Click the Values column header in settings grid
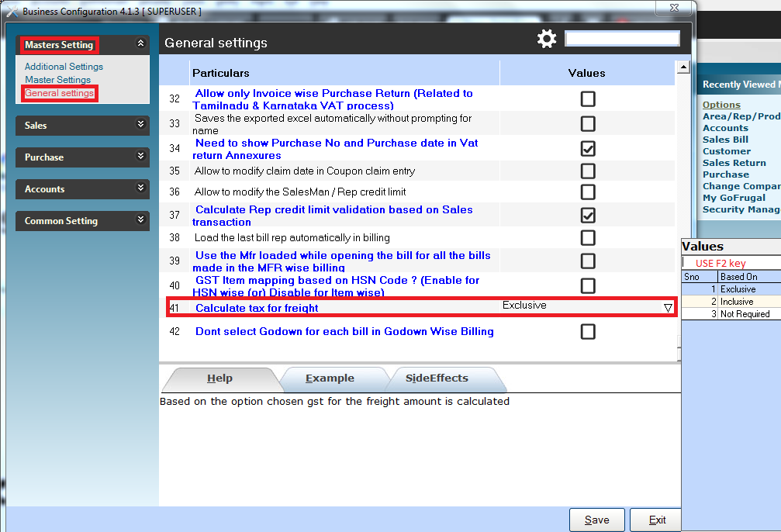The height and width of the screenshot is (532, 781). click(x=587, y=73)
